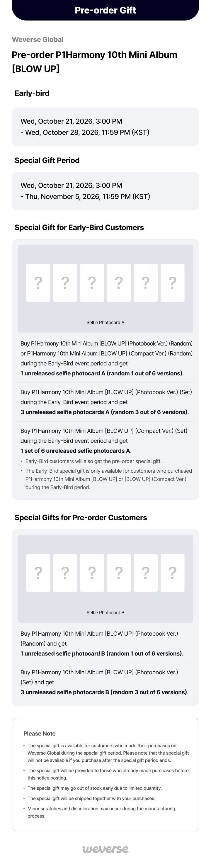Select the sixth Selfie Photocard A placeholder
This screenshot has width=211, height=868.
(173, 283)
